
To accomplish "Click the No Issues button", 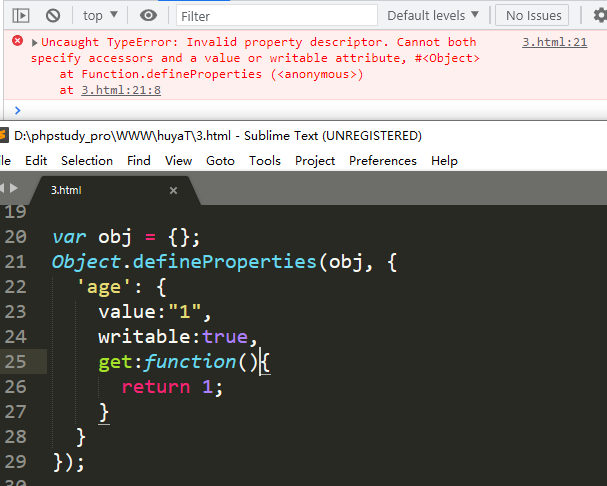I will (532, 15).
